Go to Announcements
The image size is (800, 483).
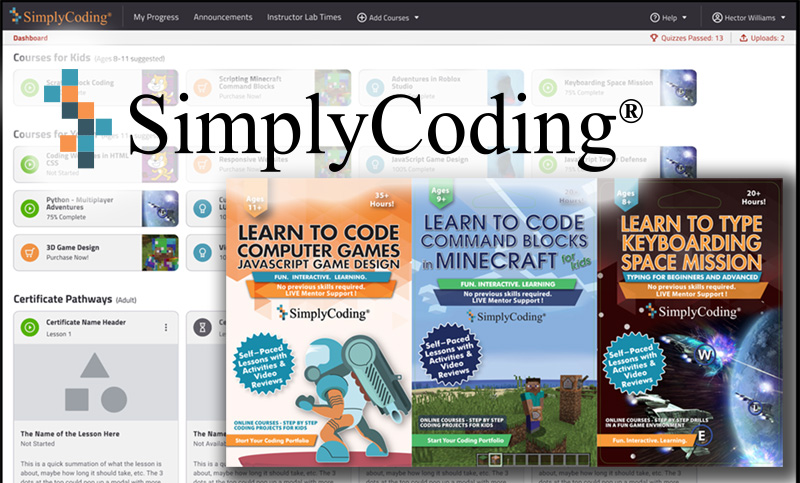[x=222, y=17]
